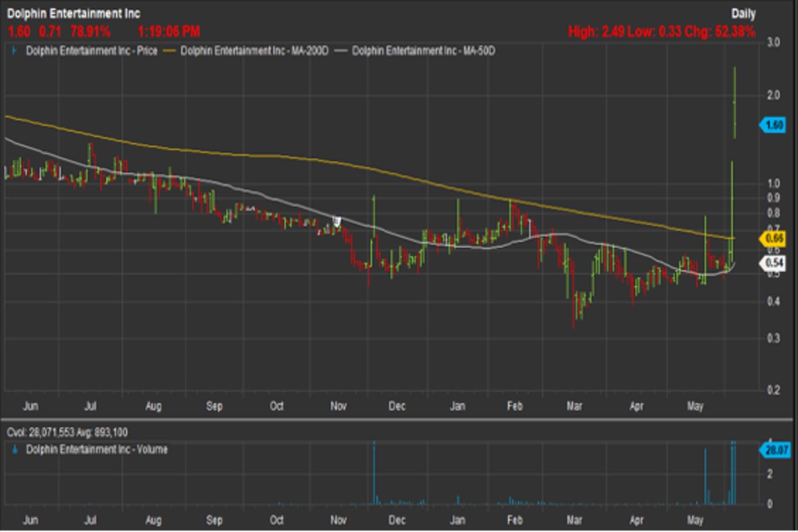Click the Price series legend icon
Image resolution: width=798 pixels, height=532 pixels.
click(x=15, y=50)
